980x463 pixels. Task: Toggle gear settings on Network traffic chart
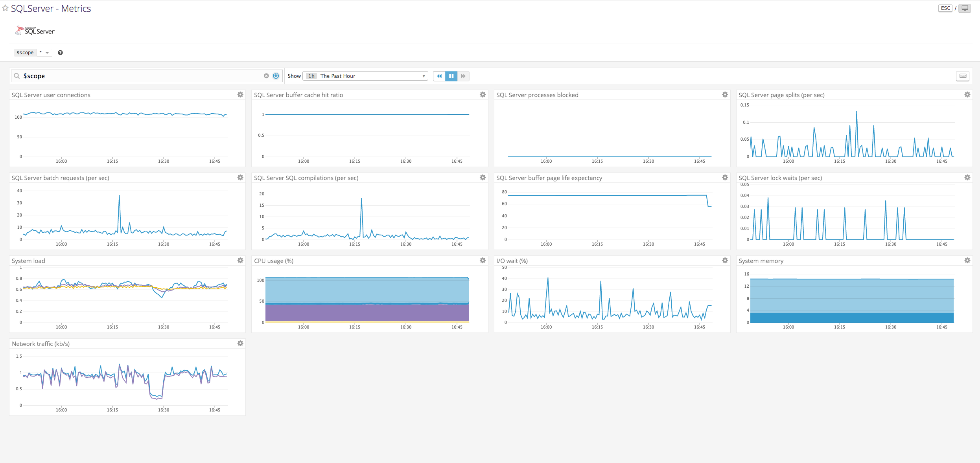click(240, 343)
